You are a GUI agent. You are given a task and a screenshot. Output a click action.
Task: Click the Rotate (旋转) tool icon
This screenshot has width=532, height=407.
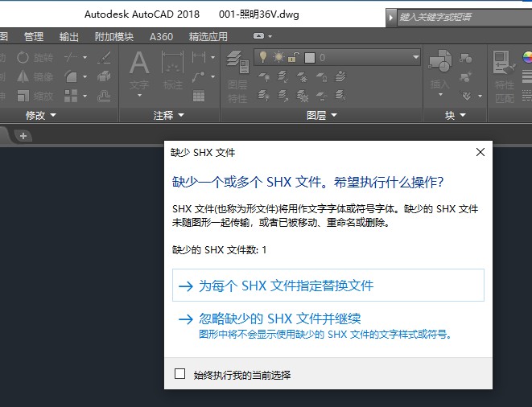pos(23,58)
